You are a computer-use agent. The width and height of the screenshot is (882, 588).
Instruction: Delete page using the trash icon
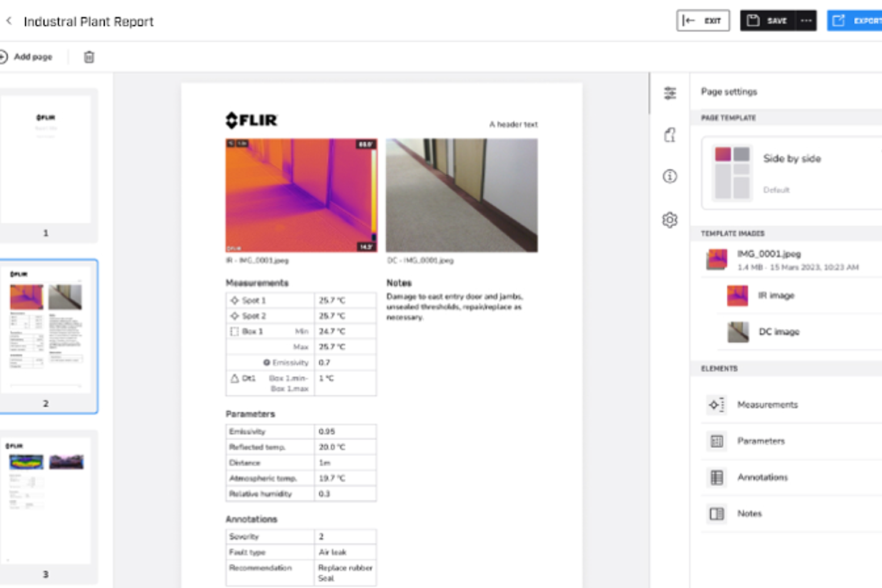[x=89, y=57]
